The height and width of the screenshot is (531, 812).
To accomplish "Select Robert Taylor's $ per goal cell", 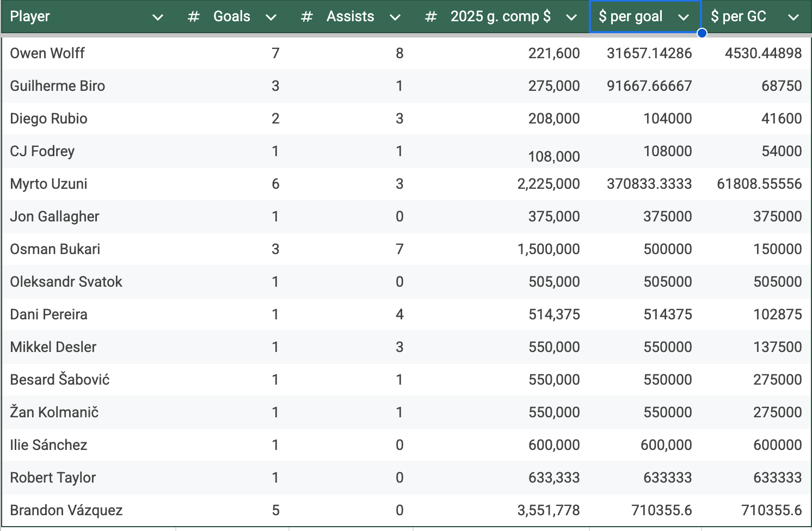I will click(x=667, y=478).
